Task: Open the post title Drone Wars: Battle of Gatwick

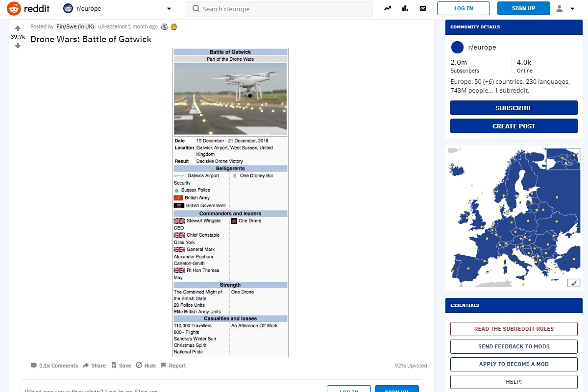Action: tap(91, 39)
